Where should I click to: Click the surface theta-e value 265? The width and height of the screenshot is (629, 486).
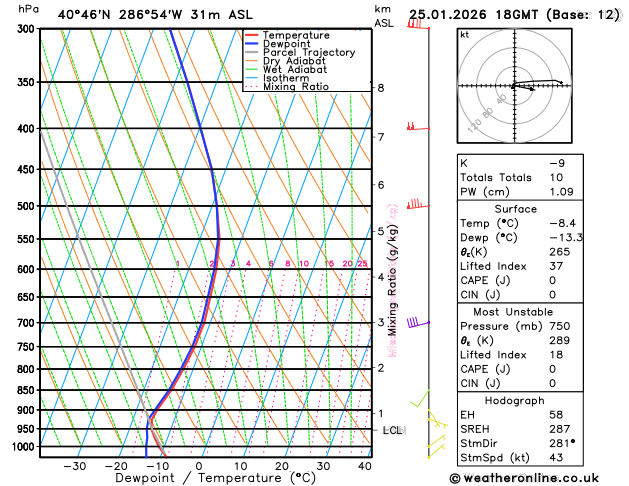(560, 252)
